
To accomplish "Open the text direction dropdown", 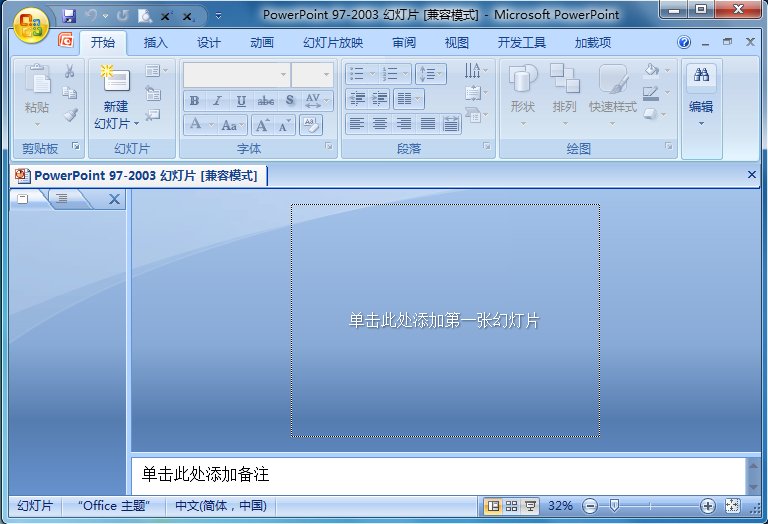I will (x=476, y=71).
